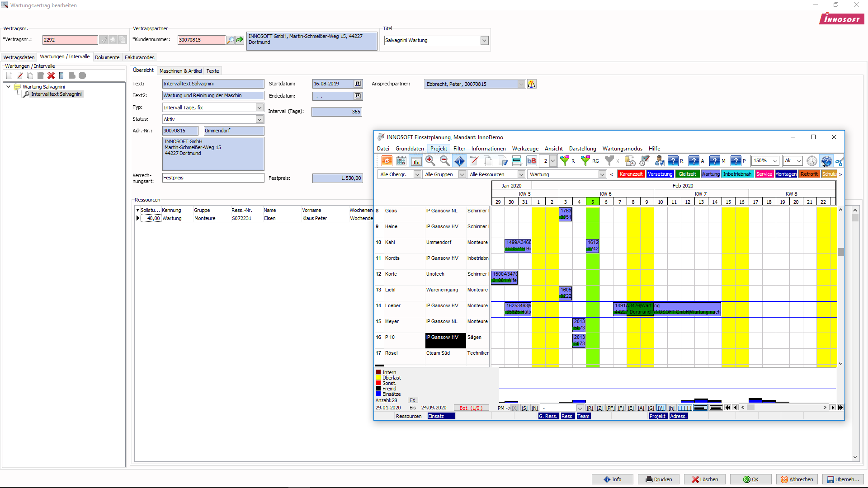Toggle the [Z] display button
The height and width of the screenshot is (488, 868).
coord(600,408)
